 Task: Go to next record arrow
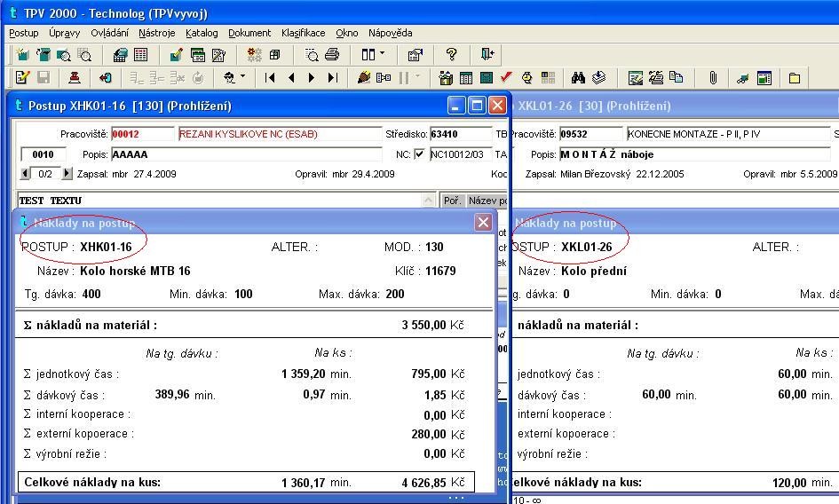tap(312, 77)
